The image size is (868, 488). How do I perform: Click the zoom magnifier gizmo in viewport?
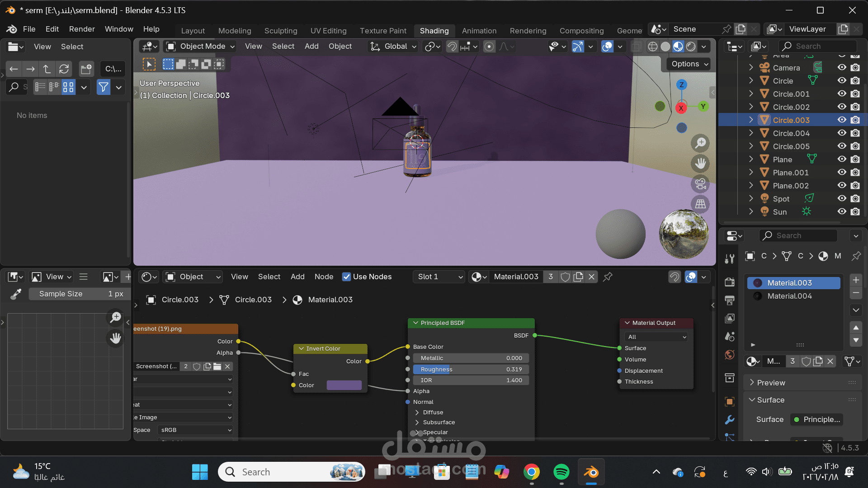pyautogui.click(x=700, y=143)
